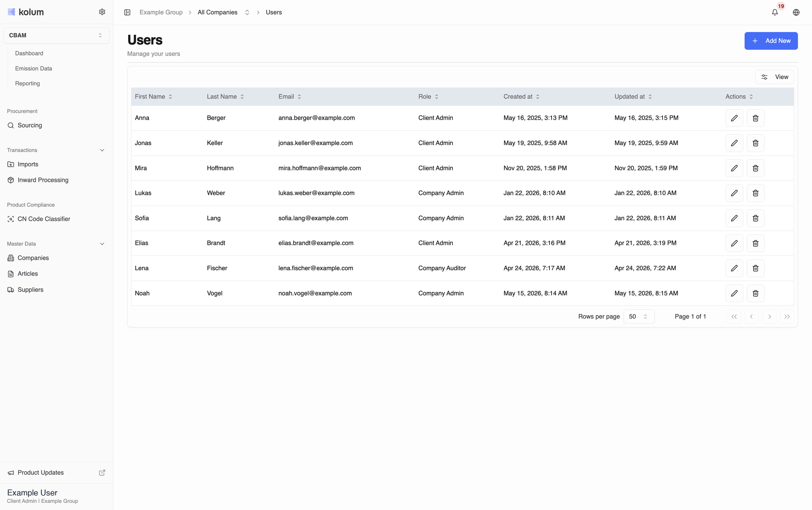Sort table by First Name
The height and width of the screenshot is (510, 812).
[x=154, y=96]
